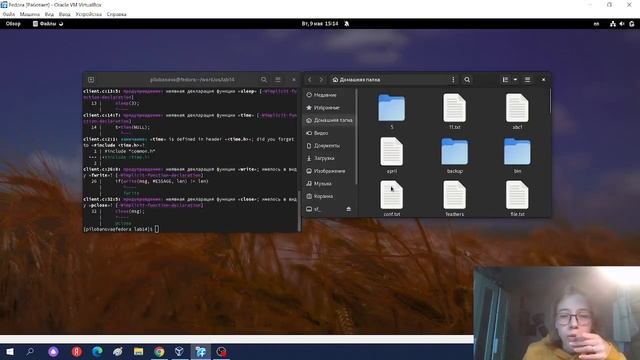Image resolution: width=640 pixels, height=360 pixels.
Task: Click the search icon in Files
Action: pyautogui.click(x=467, y=80)
